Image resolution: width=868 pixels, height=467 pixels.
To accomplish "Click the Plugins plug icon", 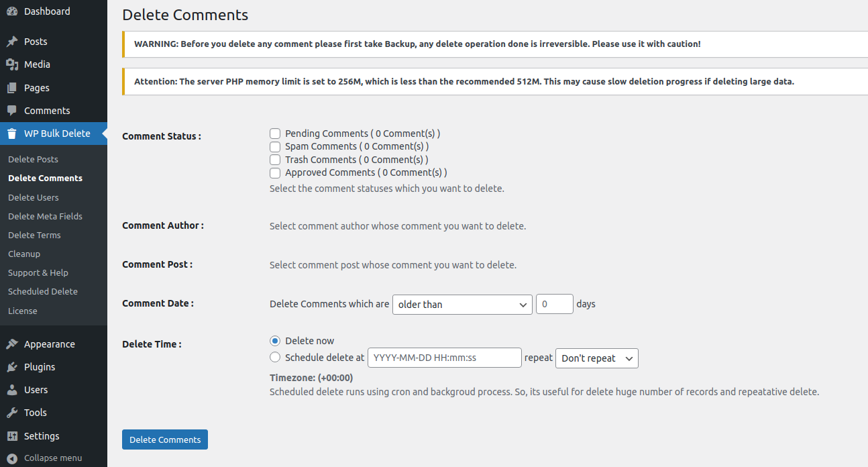I will click(12, 367).
